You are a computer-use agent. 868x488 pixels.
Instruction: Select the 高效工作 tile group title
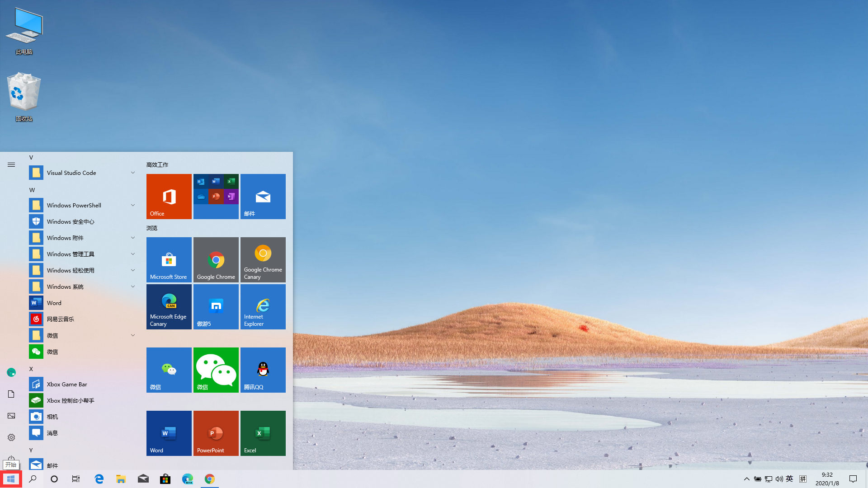[157, 165]
